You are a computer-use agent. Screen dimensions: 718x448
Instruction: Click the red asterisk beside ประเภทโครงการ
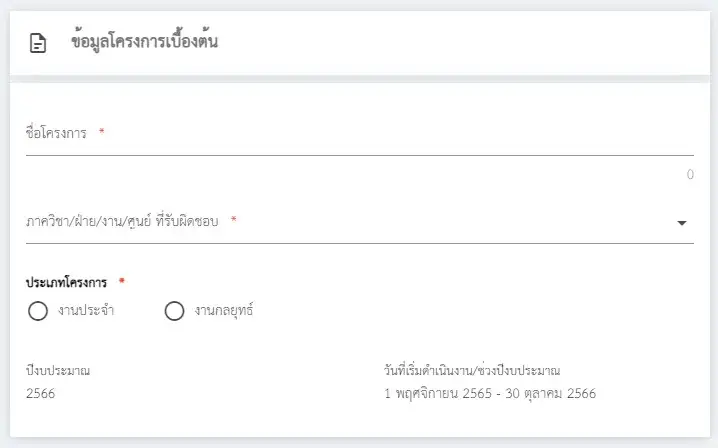pyautogui.click(x=122, y=282)
